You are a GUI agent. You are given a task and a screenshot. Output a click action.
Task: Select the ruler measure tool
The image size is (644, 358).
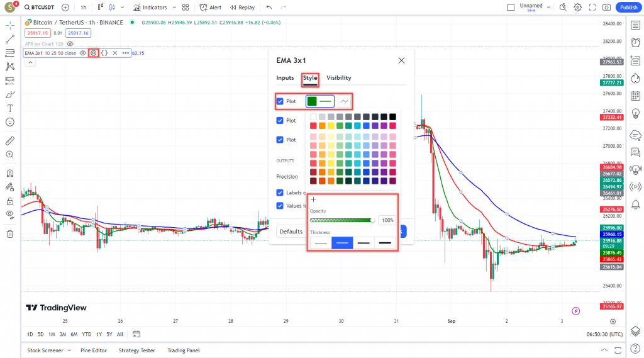[10, 141]
